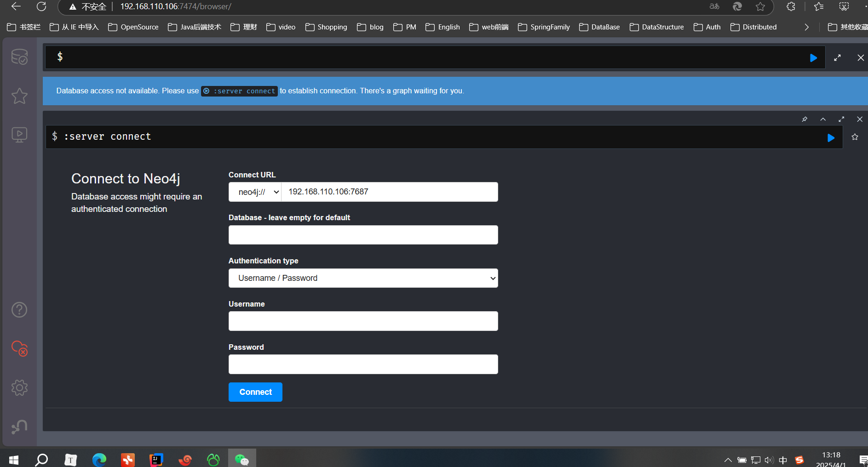Collapse the :server connect frame
Screen dimensions: 868x467
(x=823, y=120)
